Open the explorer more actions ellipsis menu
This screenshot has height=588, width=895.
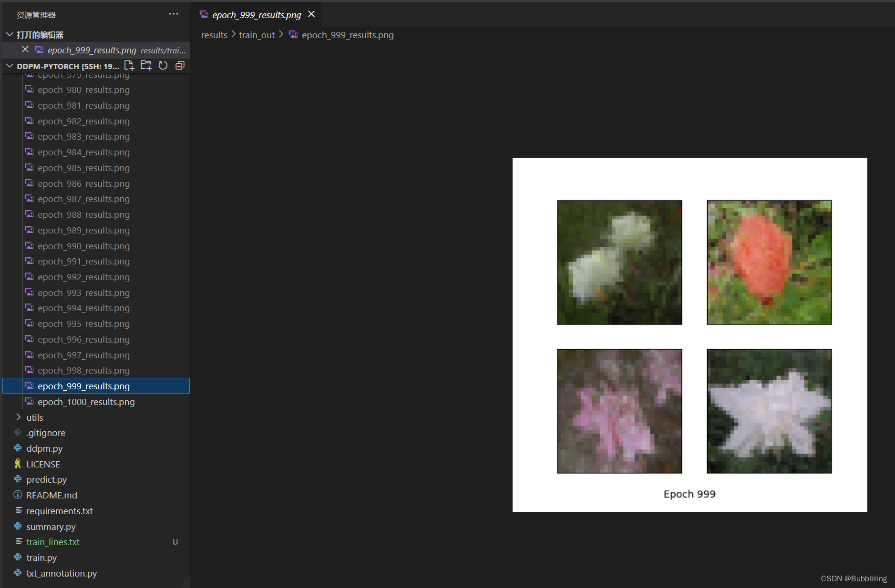(174, 14)
